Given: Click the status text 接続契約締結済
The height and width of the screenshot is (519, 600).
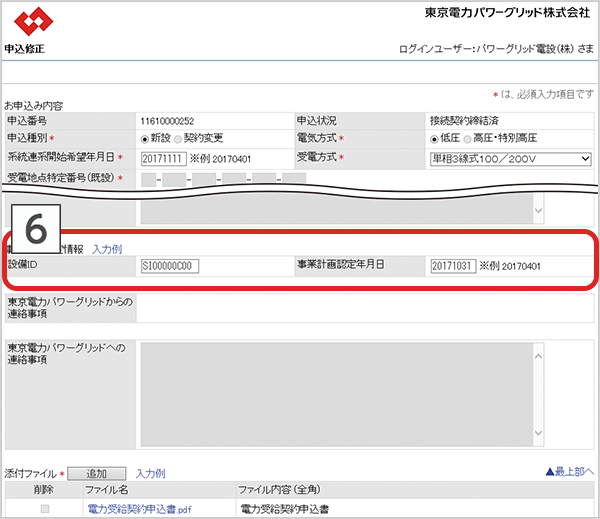Looking at the screenshot, I should pos(464,121).
